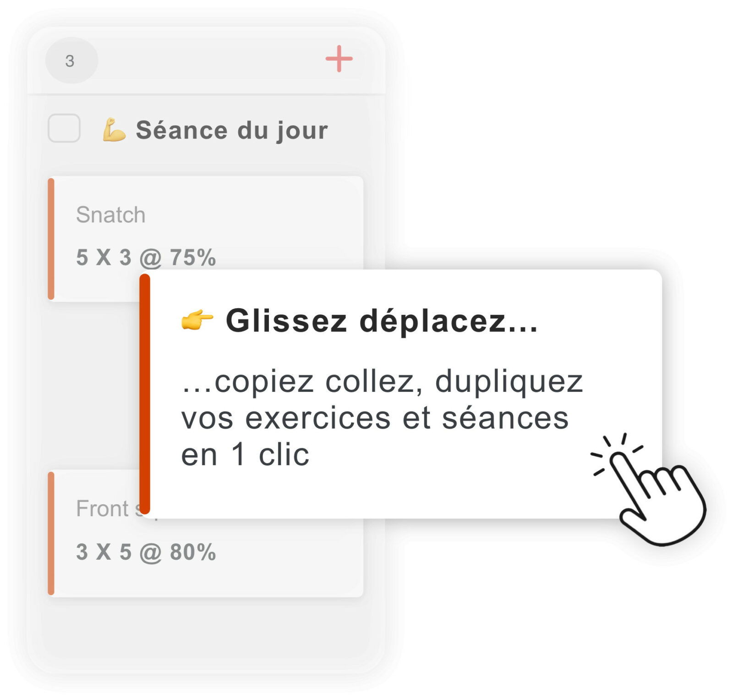Click the dark orange bar on tooltip card
The image size is (733, 700).
tap(145, 394)
